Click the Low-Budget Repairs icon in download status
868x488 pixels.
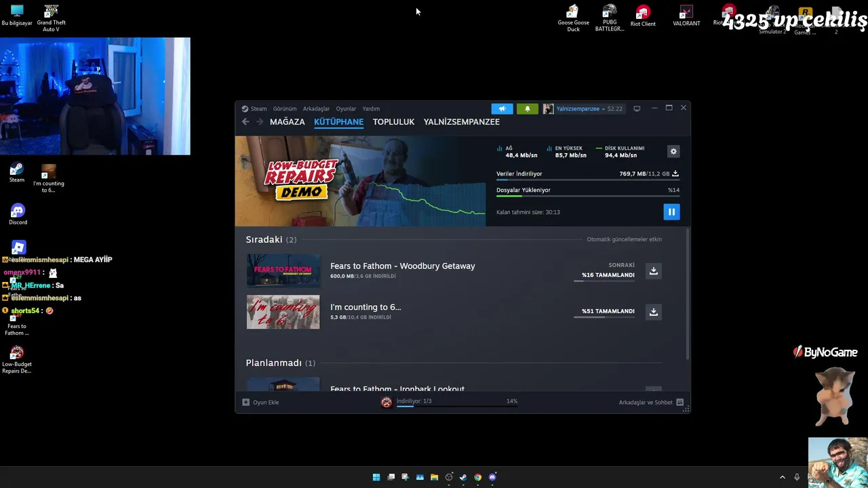click(387, 402)
